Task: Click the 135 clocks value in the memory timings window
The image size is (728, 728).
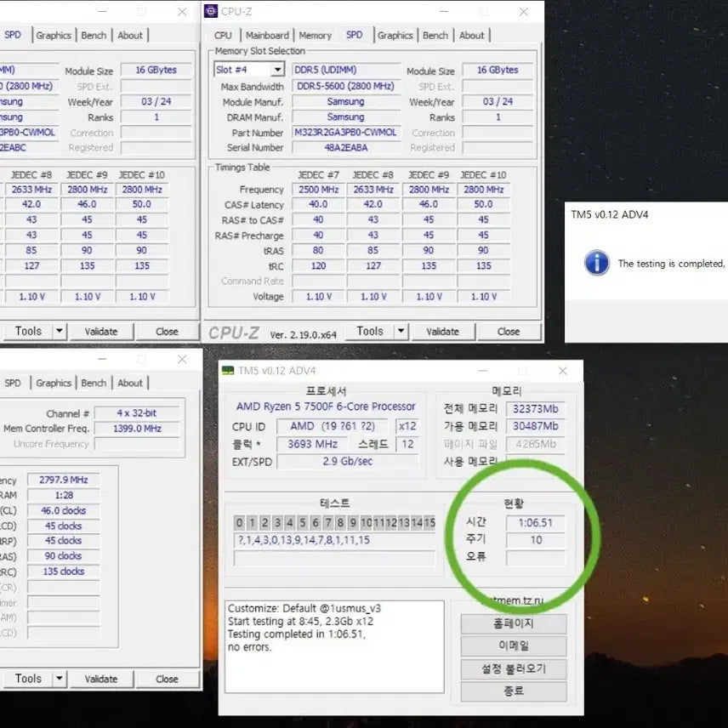Action: coord(64,571)
